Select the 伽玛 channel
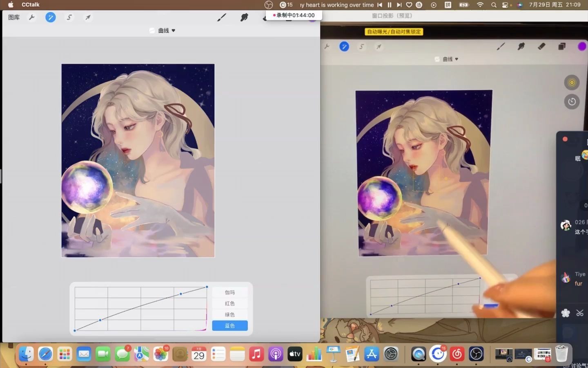This screenshot has height=368, width=588. (x=230, y=292)
